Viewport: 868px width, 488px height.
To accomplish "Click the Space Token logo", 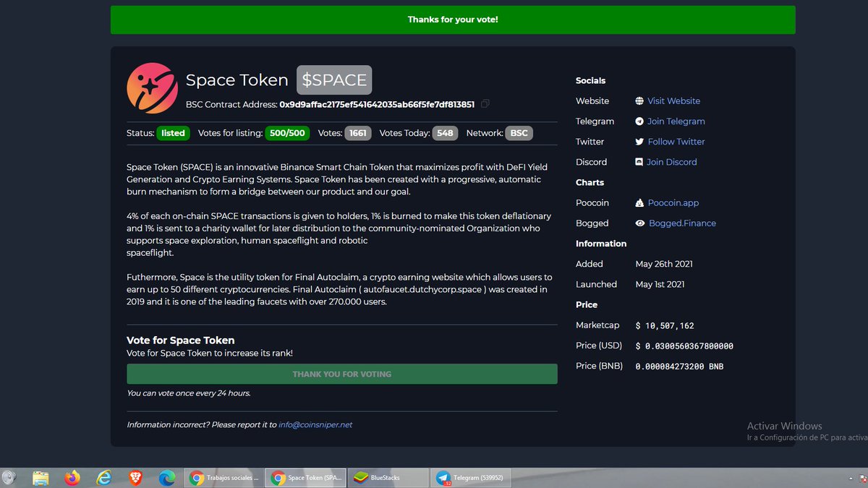I will tap(152, 88).
